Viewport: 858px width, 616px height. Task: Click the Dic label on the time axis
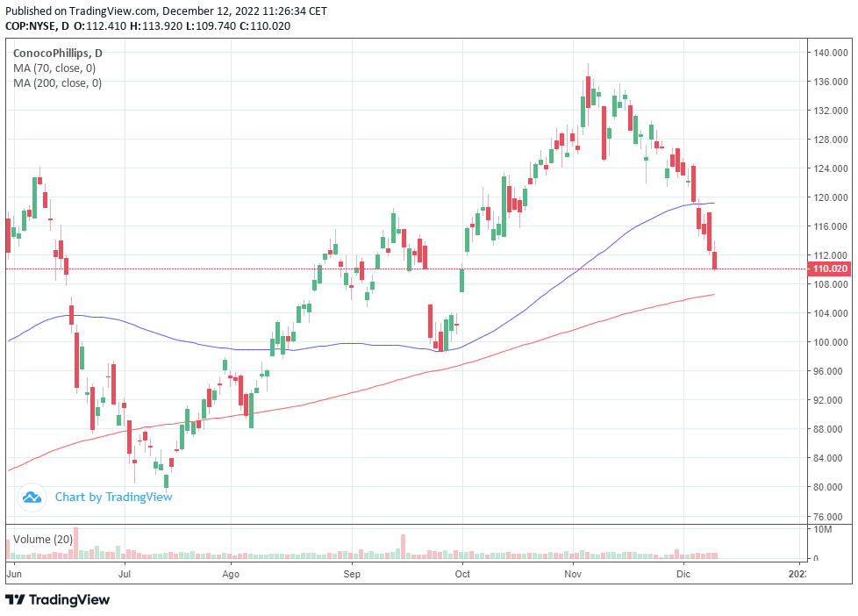click(x=683, y=574)
